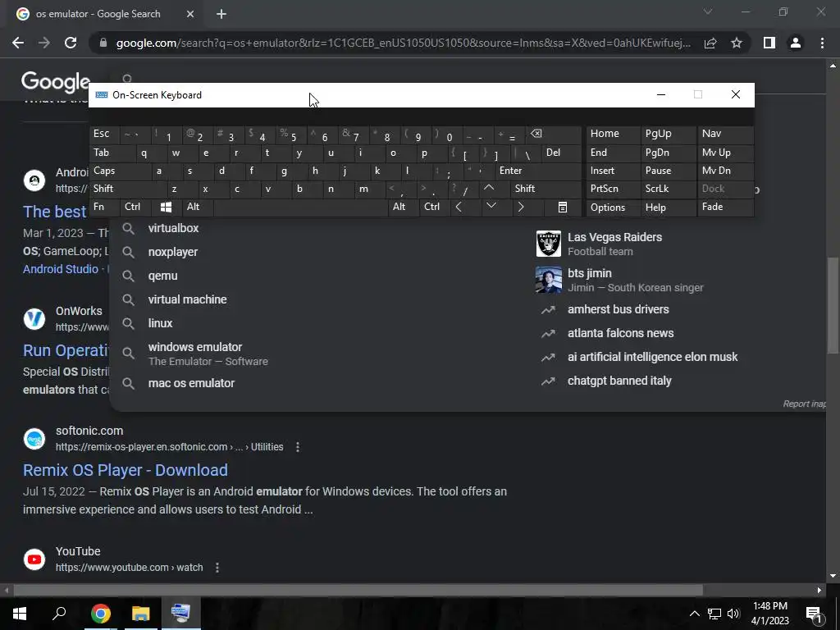Select the virtual machine suggestion
This screenshot has width=840, height=630.
point(187,299)
